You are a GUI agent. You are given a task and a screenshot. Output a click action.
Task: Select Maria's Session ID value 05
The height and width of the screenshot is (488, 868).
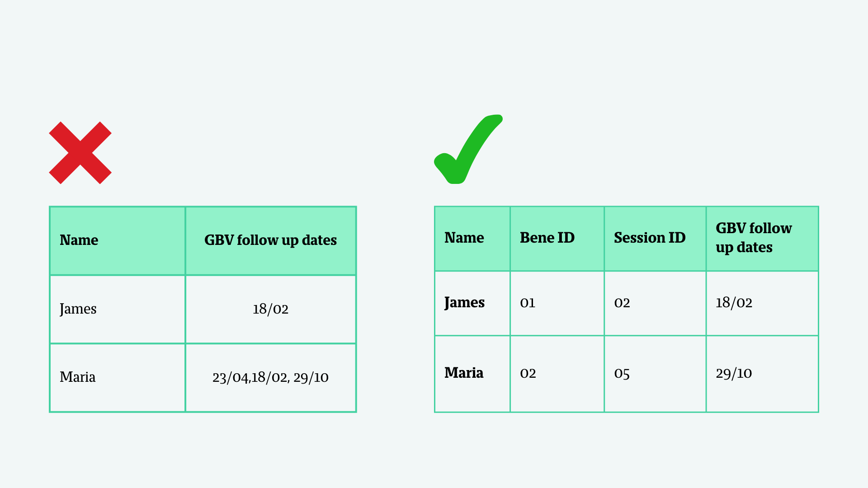tap(655, 374)
